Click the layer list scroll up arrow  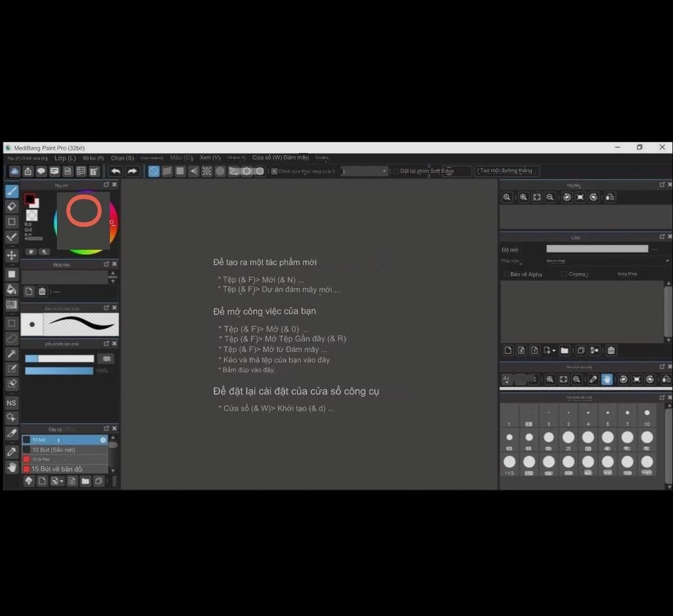(668, 284)
